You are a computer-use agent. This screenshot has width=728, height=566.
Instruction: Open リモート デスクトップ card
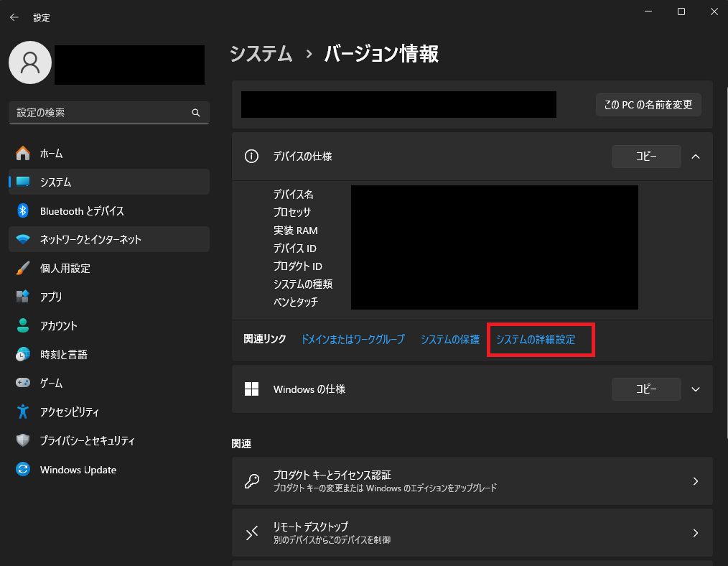(x=472, y=532)
